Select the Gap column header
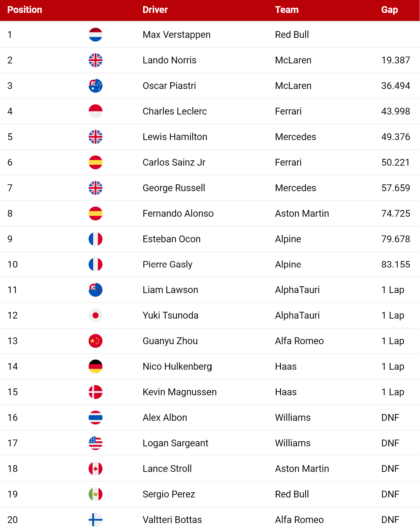Image resolution: width=420 pixels, height=531 pixels. (390, 10)
